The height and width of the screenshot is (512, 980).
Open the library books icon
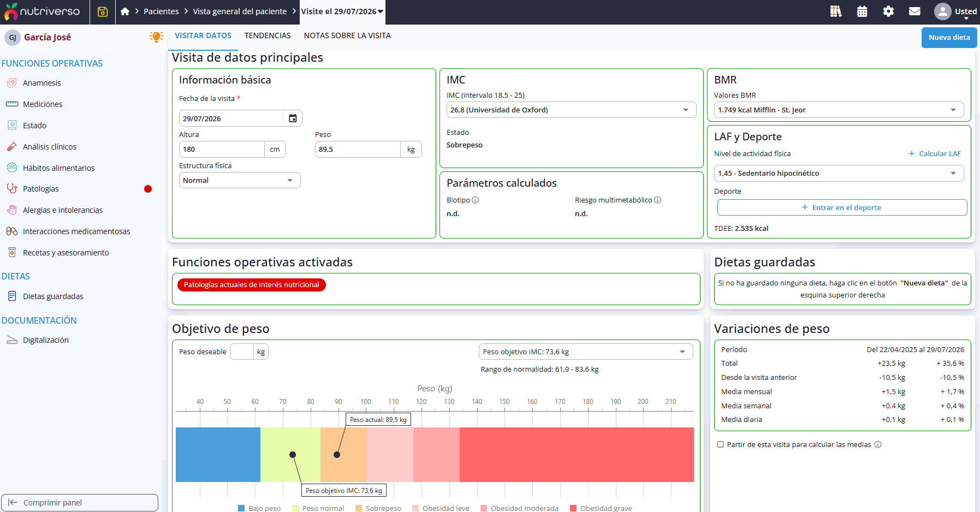pyautogui.click(x=836, y=11)
